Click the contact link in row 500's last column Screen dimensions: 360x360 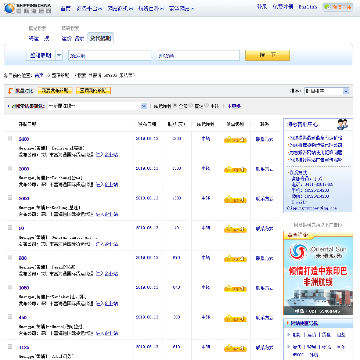click(264, 258)
